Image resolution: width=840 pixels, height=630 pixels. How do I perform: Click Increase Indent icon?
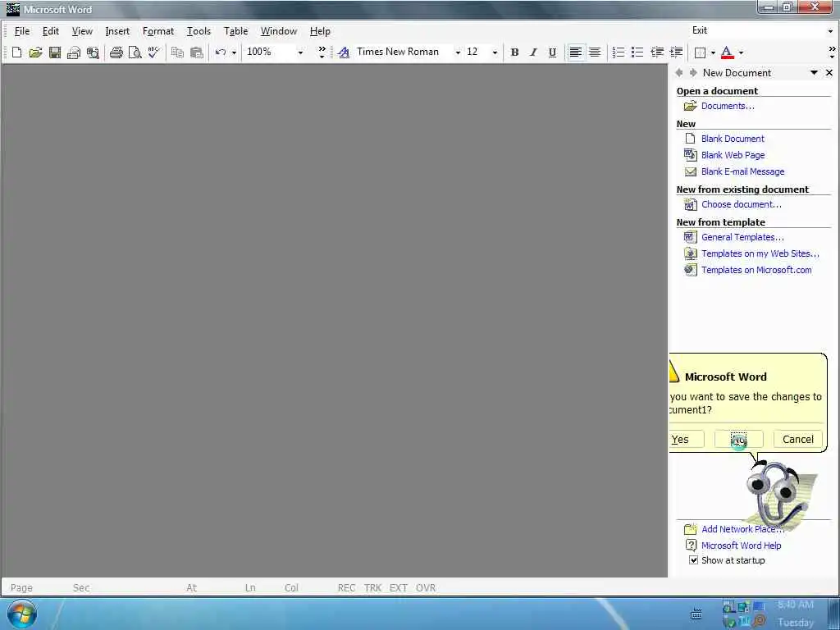tap(676, 52)
